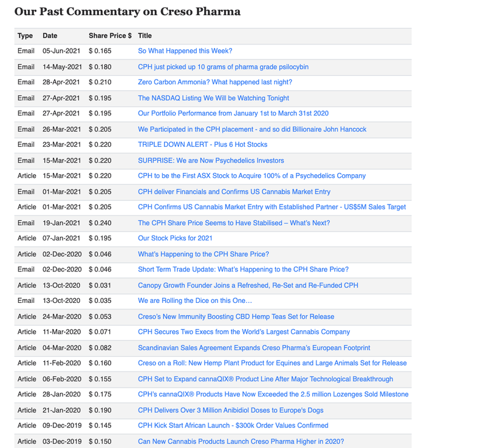Select the date cell '28-Jan-2020'
Screen dimensions: 486x448
61,395
